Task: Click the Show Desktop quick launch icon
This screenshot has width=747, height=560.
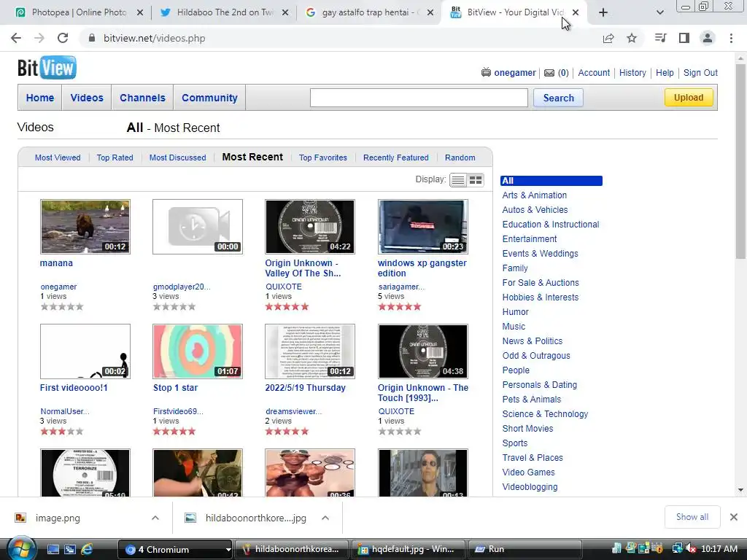Action: point(53,549)
